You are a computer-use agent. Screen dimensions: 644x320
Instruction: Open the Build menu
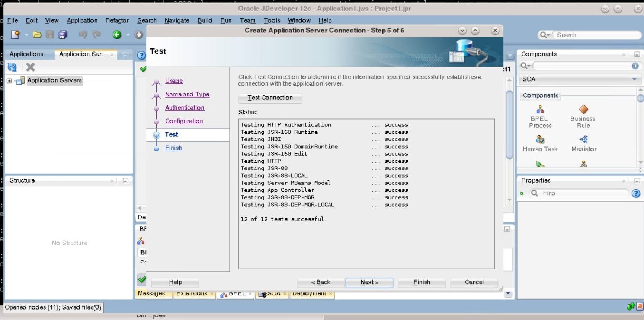click(x=205, y=20)
